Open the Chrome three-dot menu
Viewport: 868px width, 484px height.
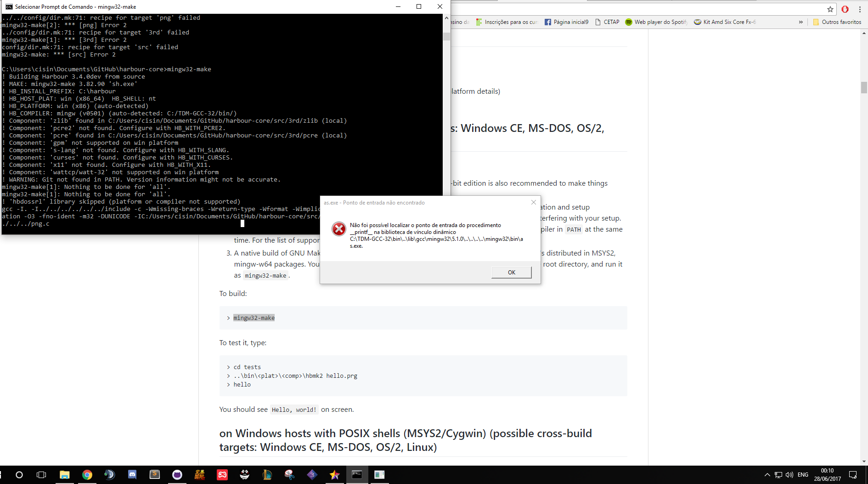pyautogui.click(x=860, y=9)
